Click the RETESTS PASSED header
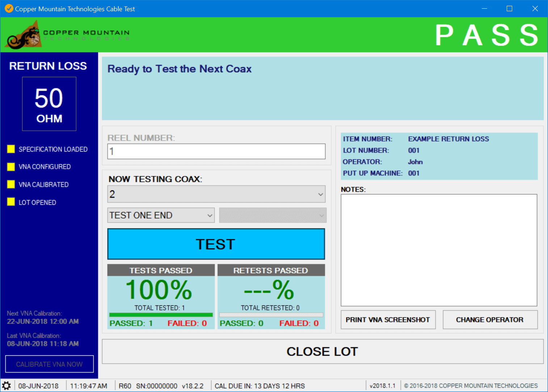Viewport: 548px width, 392px height. [271, 270]
